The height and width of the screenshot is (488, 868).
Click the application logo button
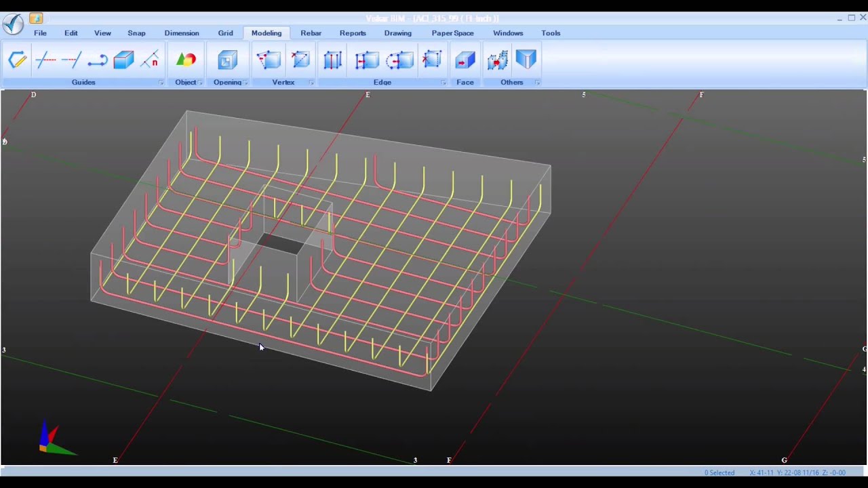12,24
